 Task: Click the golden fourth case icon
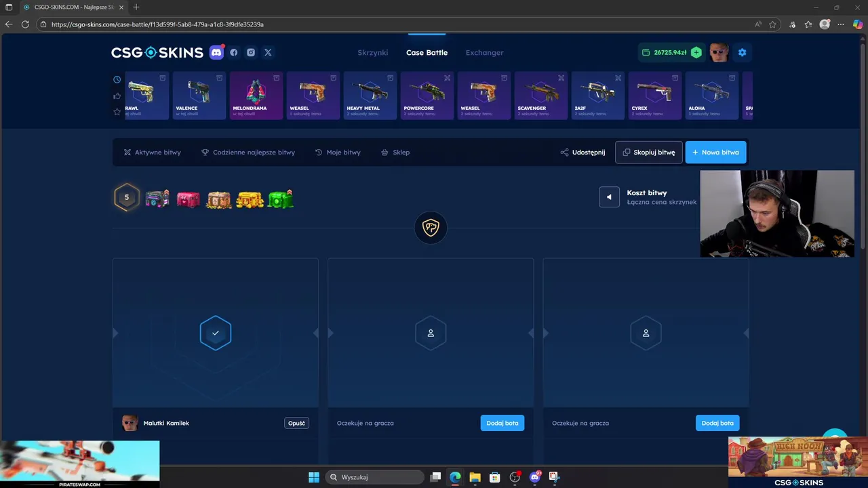[x=250, y=199]
